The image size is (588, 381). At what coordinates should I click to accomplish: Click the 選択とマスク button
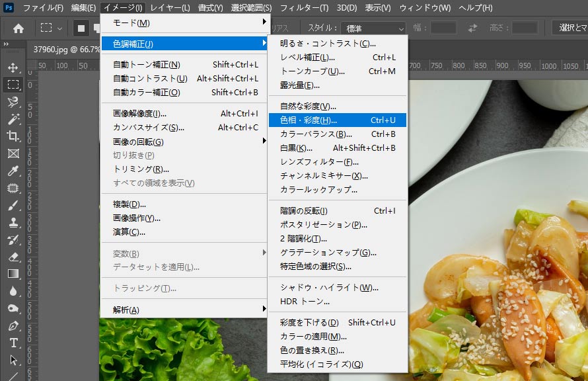(570, 28)
